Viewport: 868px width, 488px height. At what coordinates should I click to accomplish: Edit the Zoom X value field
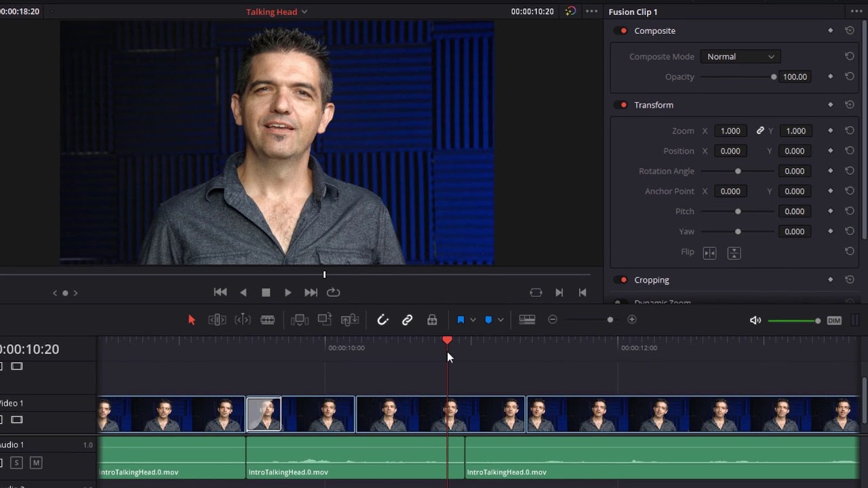point(730,131)
